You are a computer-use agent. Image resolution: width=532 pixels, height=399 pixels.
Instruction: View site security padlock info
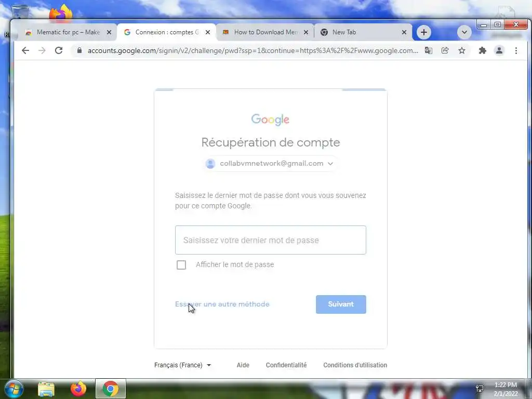79,50
